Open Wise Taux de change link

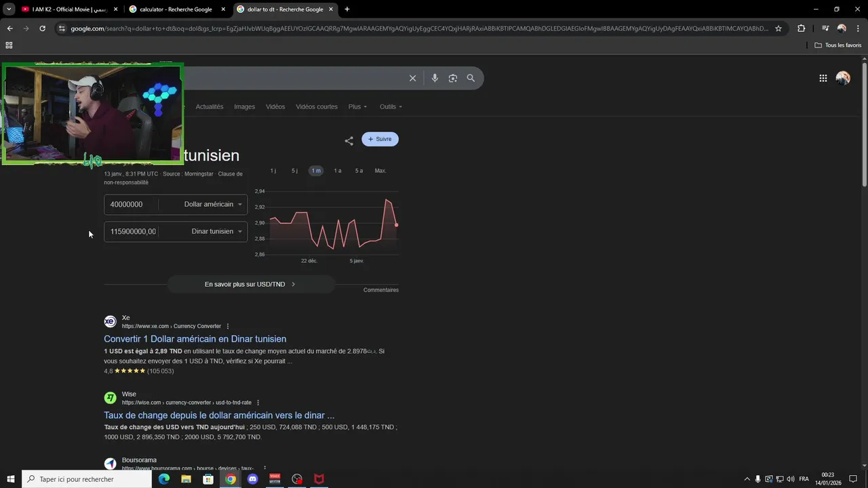click(219, 415)
